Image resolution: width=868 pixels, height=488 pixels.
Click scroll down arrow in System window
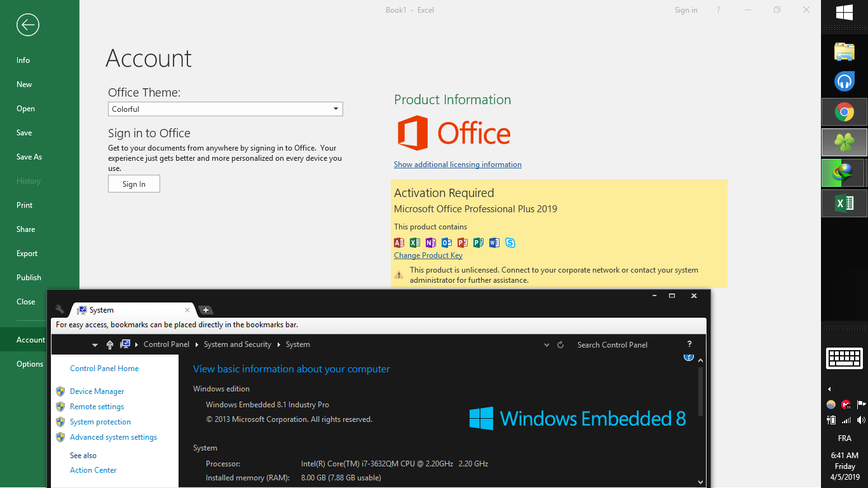click(701, 482)
